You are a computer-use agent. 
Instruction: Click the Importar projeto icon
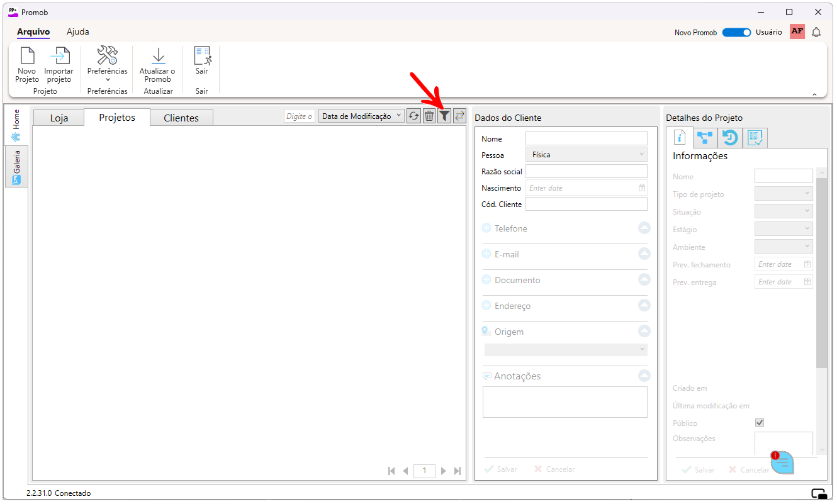(59, 56)
